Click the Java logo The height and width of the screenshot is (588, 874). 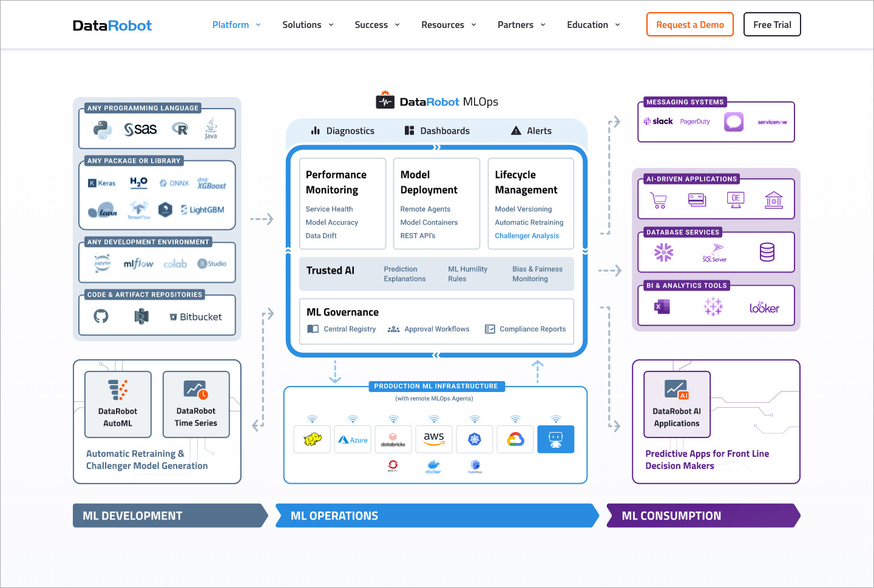[x=211, y=129]
